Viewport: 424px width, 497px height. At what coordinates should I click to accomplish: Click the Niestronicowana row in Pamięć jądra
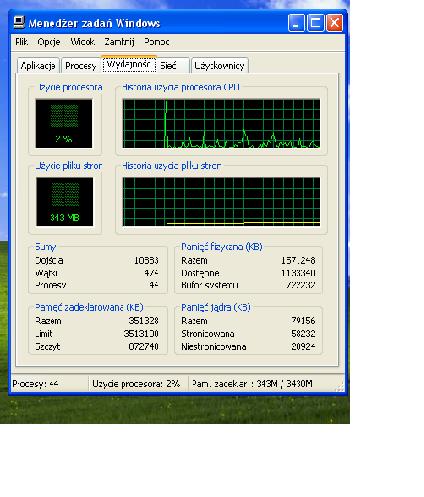248,347
